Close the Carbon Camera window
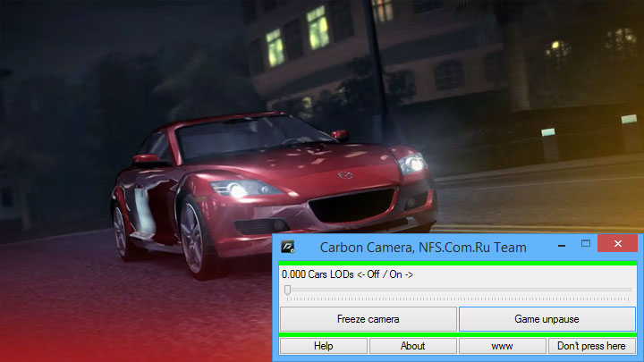 618,243
